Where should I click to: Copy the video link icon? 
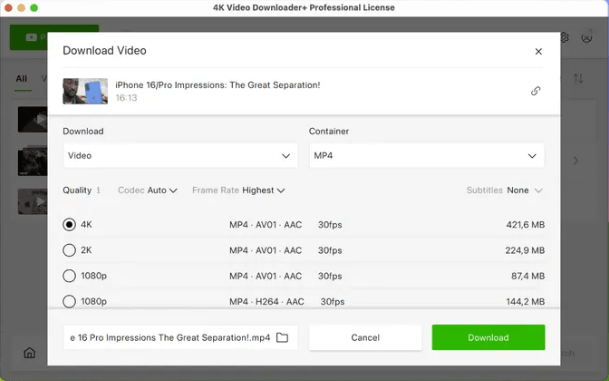536,91
